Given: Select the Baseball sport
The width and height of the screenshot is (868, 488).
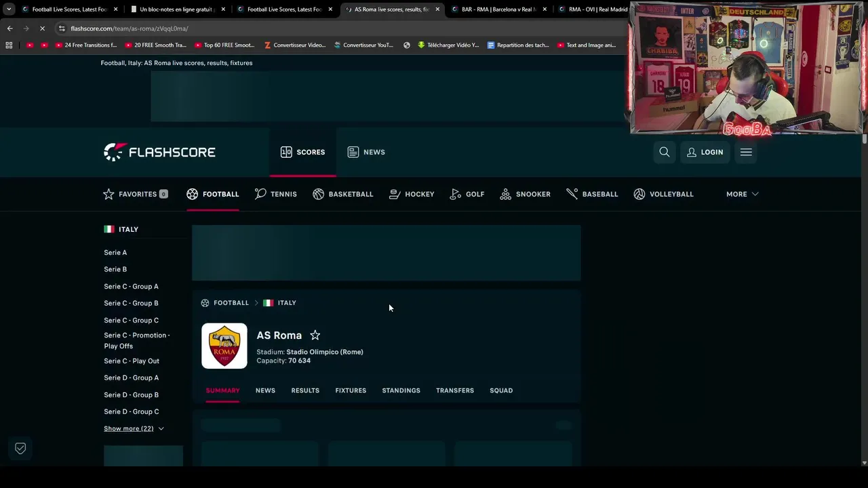Looking at the screenshot, I should pos(593,194).
